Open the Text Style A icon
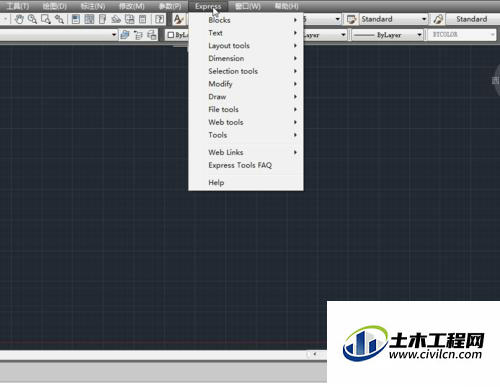Viewport: 500px width, 387px height. [x=179, y=19]
